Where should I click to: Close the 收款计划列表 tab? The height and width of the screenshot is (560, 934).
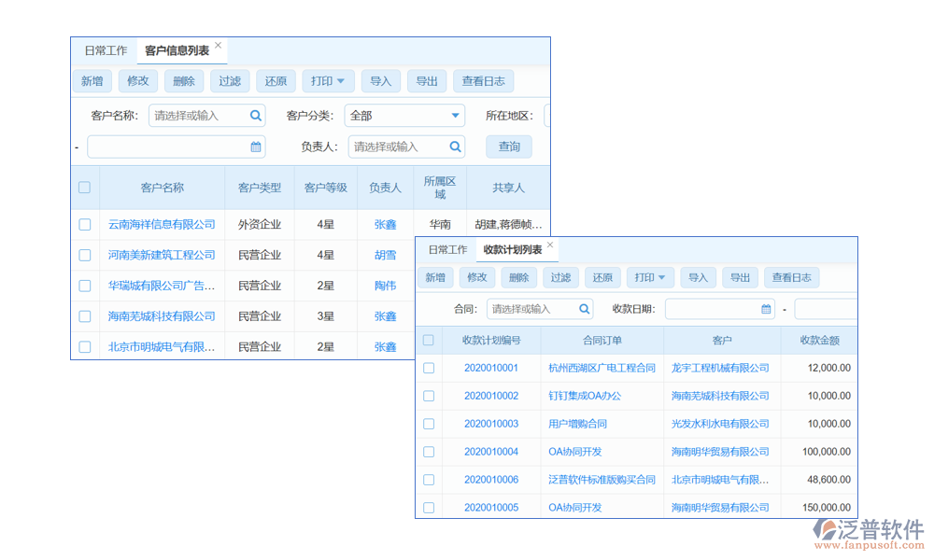551,245
